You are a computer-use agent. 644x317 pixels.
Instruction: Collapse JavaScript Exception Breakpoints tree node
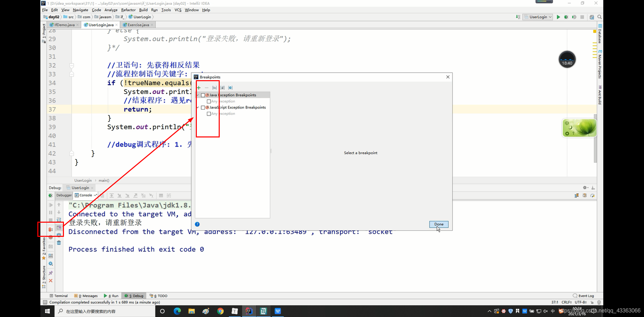(x=198, y=107)
